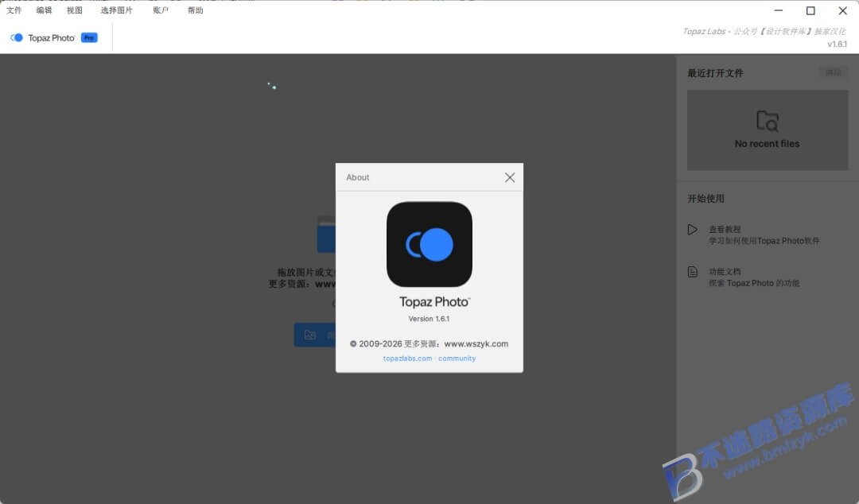This screenshot has height=504, width=859.
Task: Click the Topaz Photo name in About dialog
Action: tap(434, 302)
